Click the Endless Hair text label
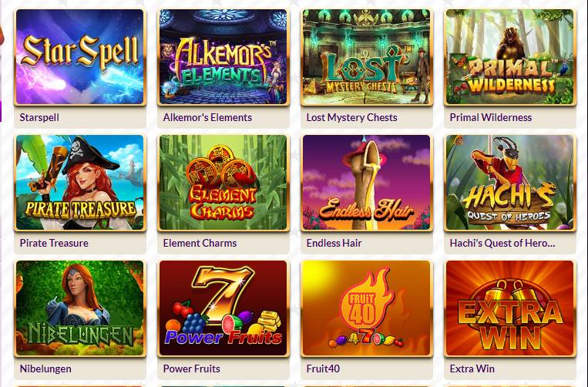This screenshot has width=588, height=387. click(x=334, y=243)
